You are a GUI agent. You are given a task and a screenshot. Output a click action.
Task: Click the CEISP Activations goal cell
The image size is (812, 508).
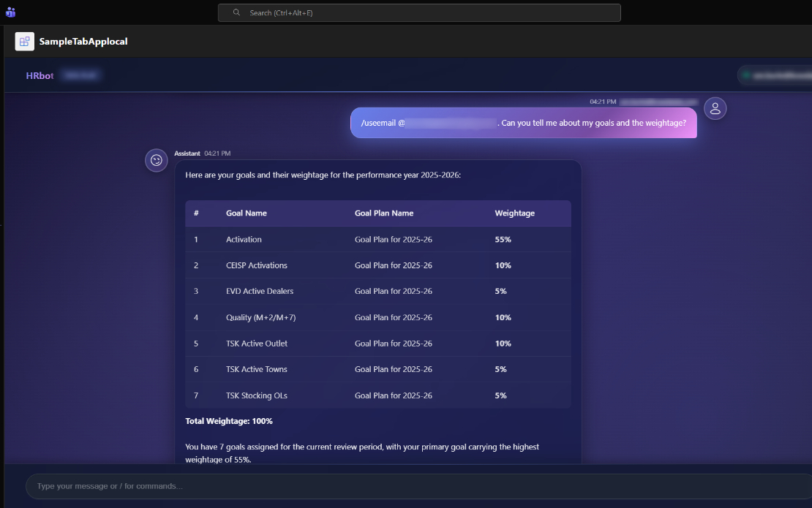[256, 265]
